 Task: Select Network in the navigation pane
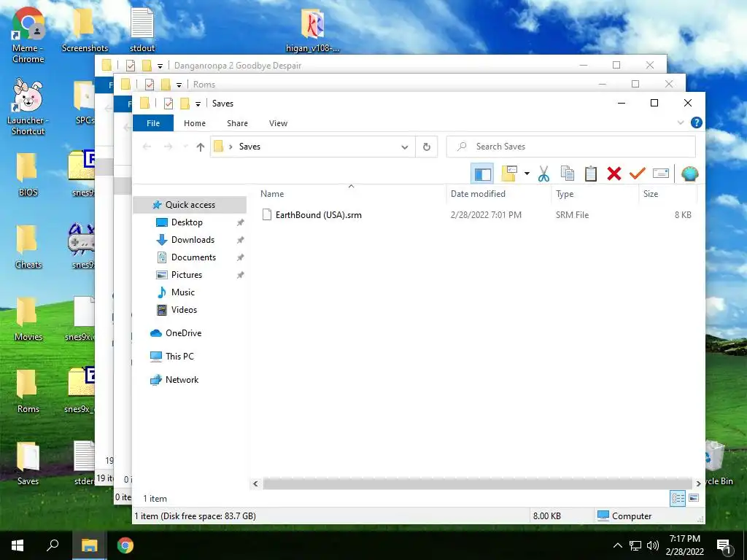(x=182, y=380)
